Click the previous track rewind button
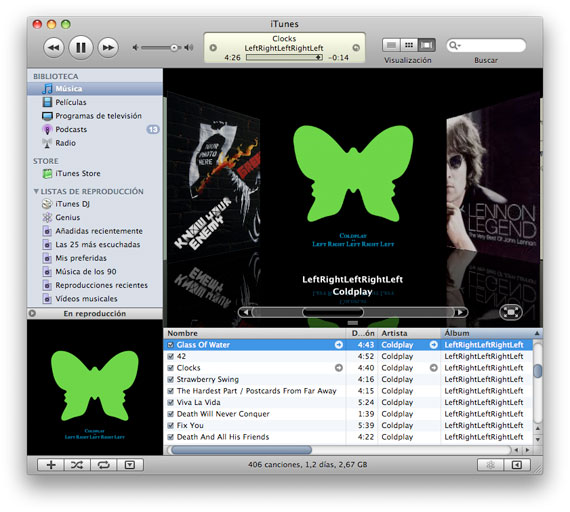Image resolution: width=570 pixels, height=512 pixels. 54,48
